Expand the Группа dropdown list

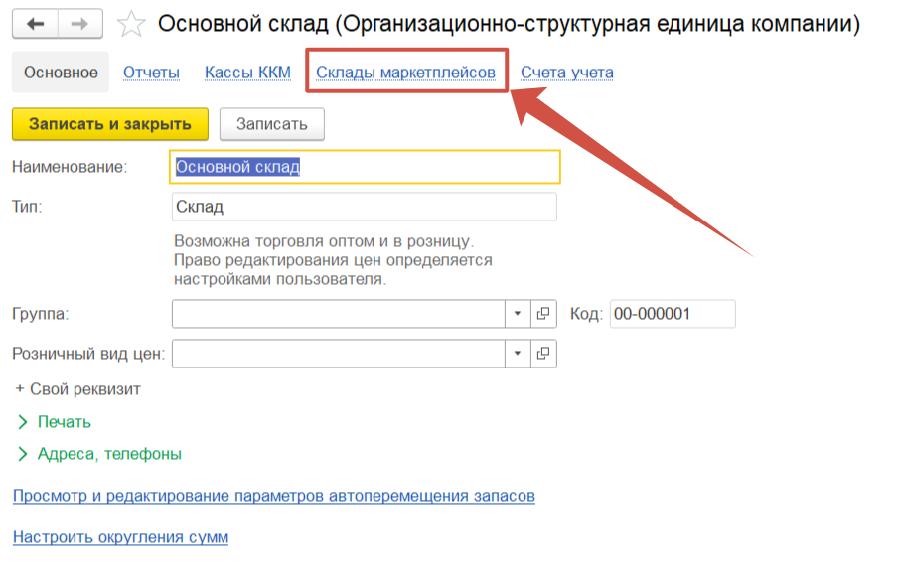(x=518, y=314)
